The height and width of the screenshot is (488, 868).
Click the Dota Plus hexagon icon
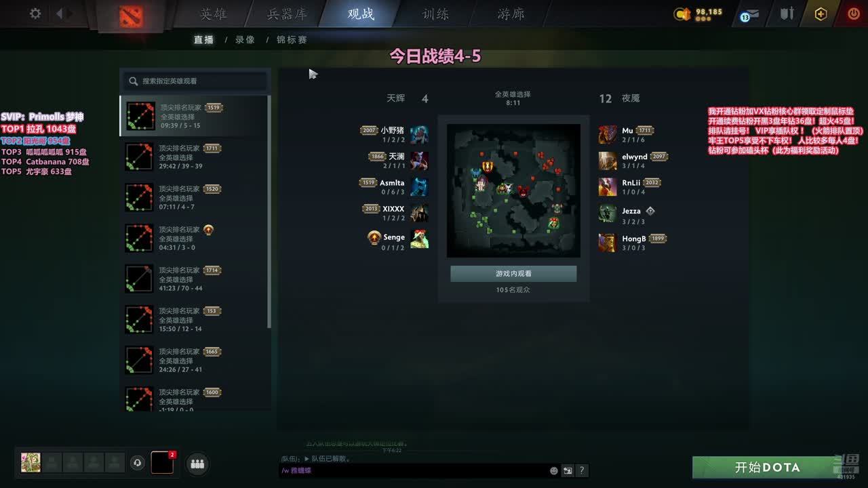pyautogui.click(x=821, y=14)
